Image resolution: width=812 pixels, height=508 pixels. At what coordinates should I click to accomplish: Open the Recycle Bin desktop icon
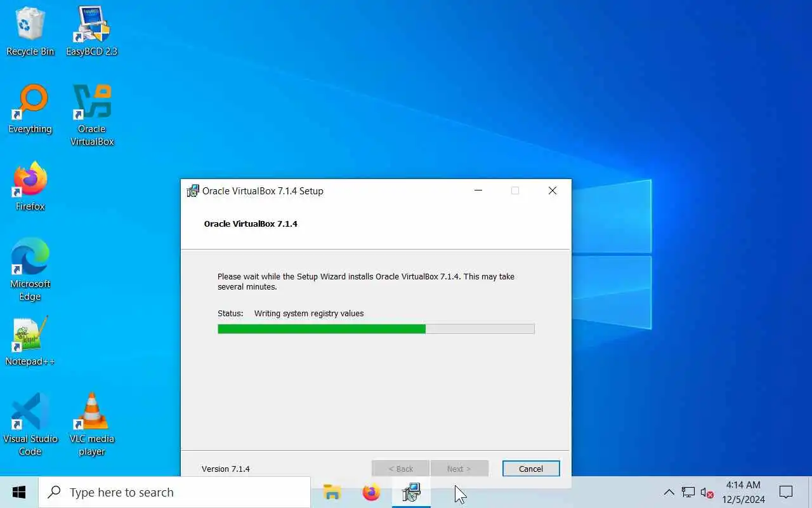point(30,32)
